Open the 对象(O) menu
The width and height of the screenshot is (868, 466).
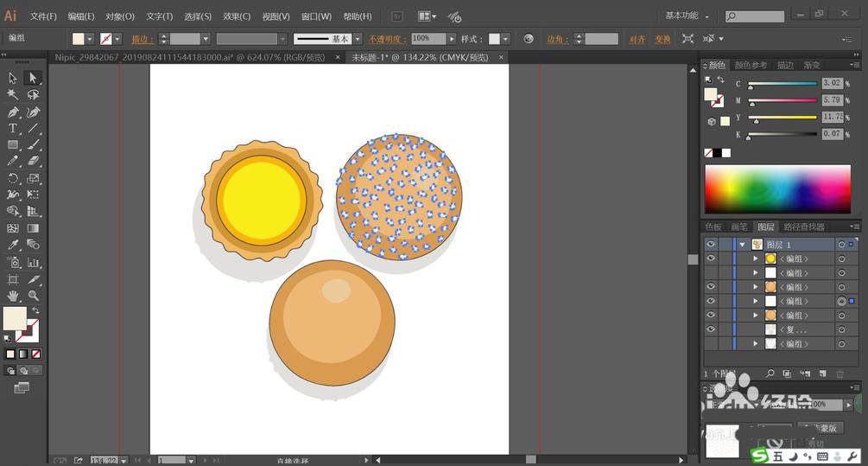pyautogui.click(x=120, y=16)
